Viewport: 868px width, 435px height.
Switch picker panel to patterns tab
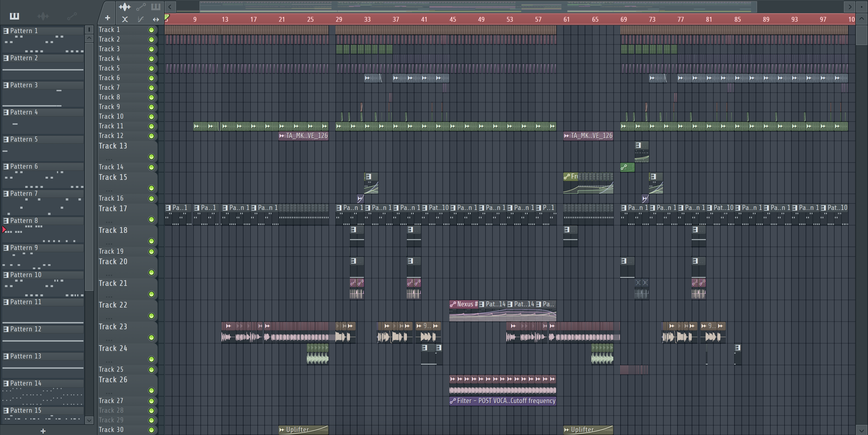tap(14, 16)
